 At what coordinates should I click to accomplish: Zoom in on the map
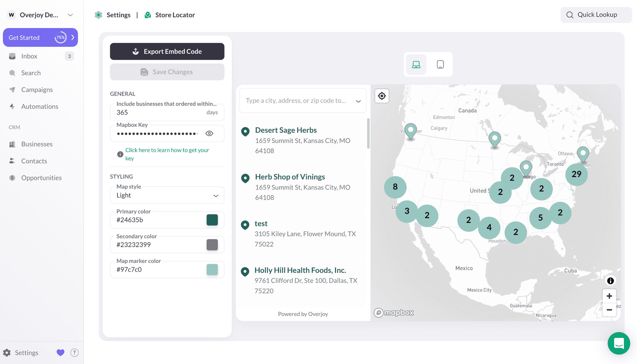point(609,296)
